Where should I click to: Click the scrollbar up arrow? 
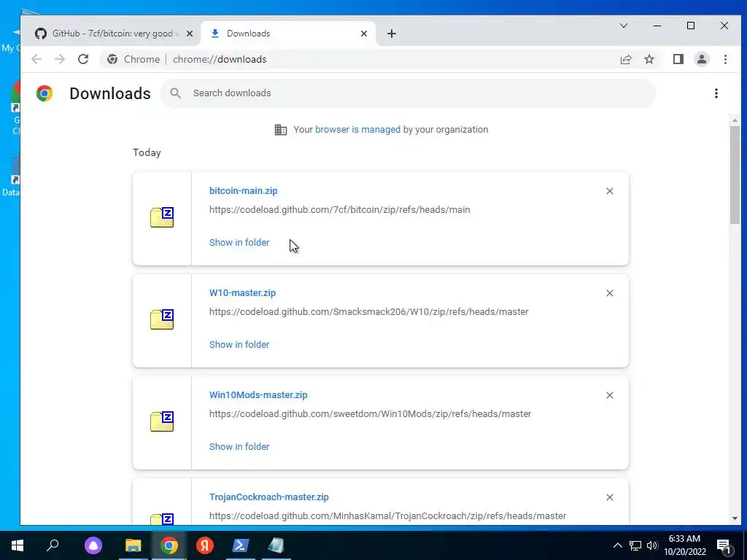[x=735, y=120]
